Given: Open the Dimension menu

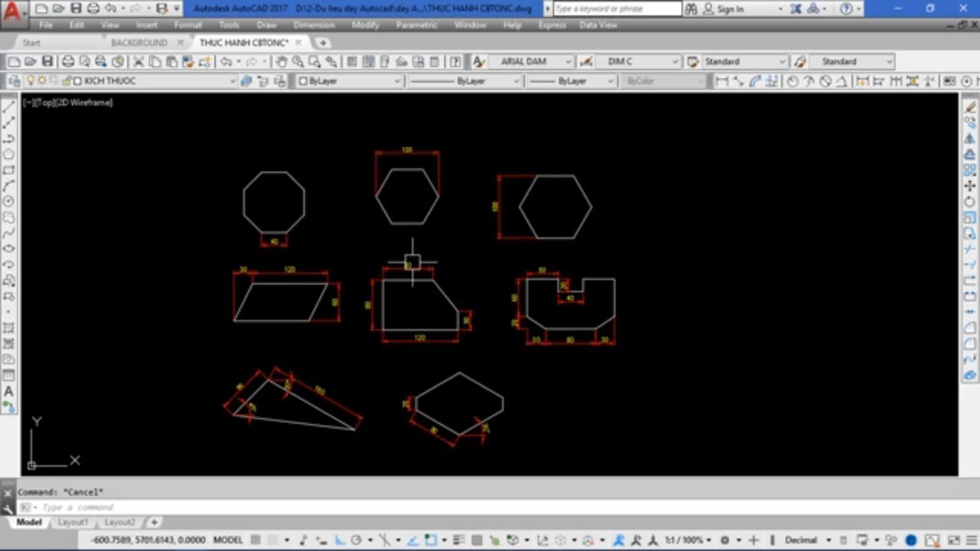Looking at the screenshot, I should 314,24.
